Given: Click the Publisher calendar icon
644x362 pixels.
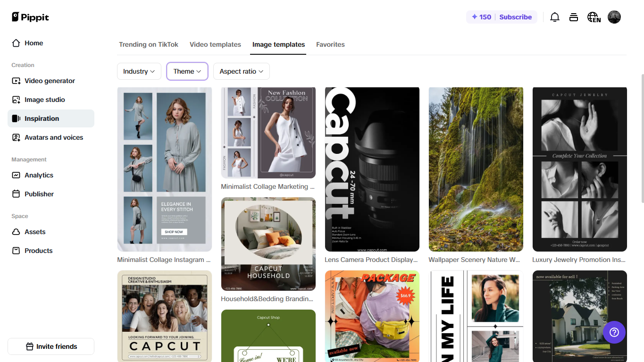Looking at the screenshot, I should pyautogui.click(x=16, y=194).
